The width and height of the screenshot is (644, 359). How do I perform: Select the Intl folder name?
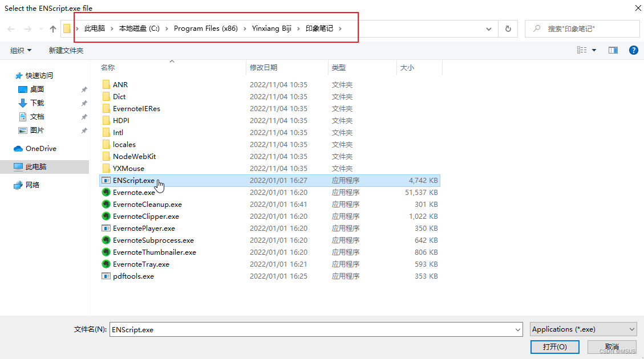pos(118,132)
